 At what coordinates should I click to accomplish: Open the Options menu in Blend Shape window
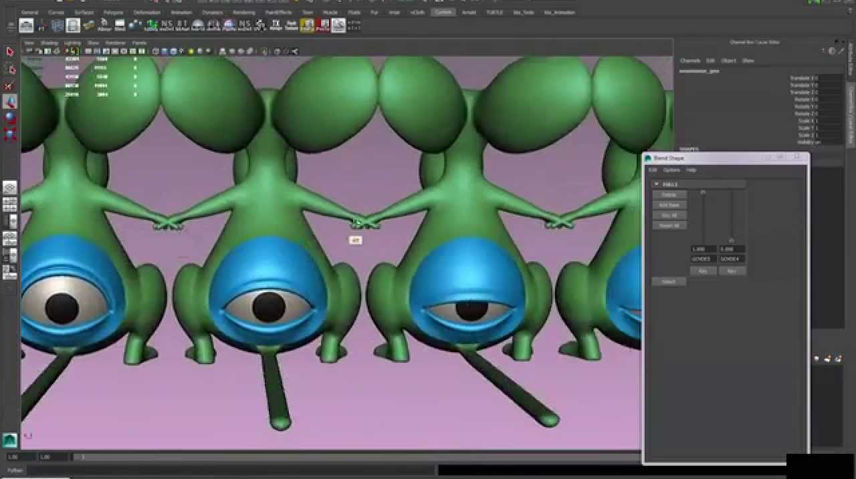[671, 170]
